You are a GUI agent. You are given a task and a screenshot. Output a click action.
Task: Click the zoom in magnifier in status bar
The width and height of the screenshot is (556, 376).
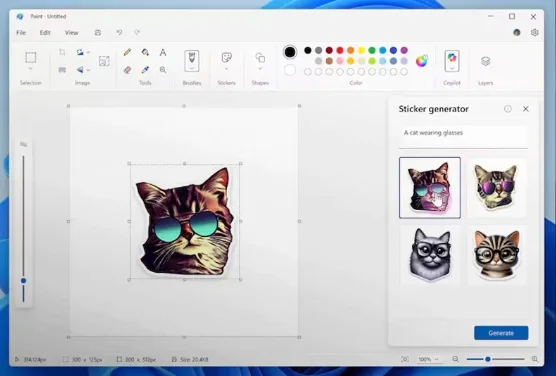click(x=535, y=359)
